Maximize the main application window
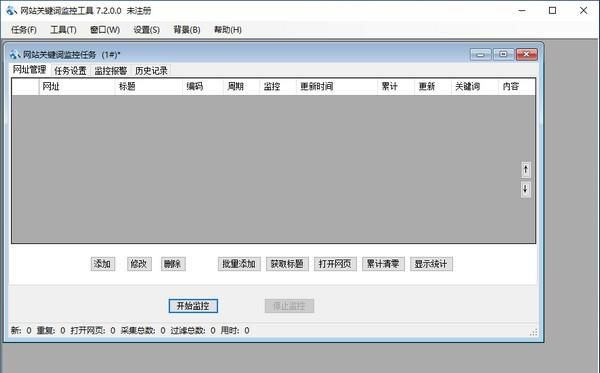This screenshot has height=373, width=600. click(x=553, y=11)
